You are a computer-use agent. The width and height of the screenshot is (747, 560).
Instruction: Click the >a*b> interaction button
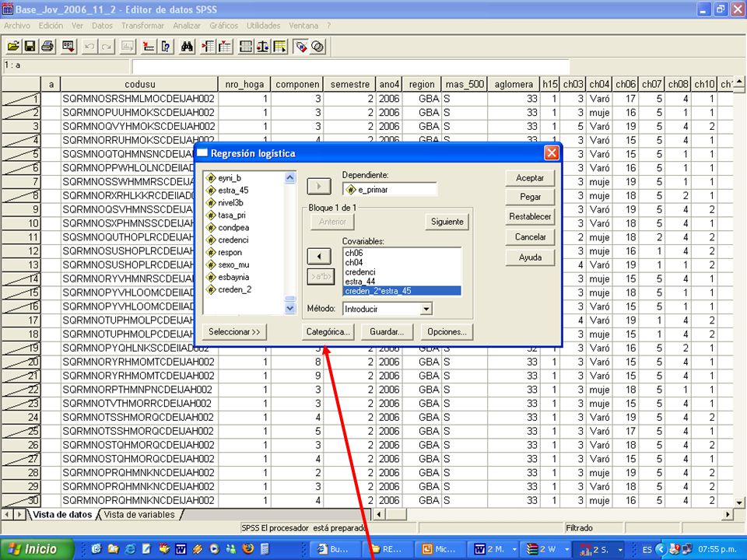point(321,276)
